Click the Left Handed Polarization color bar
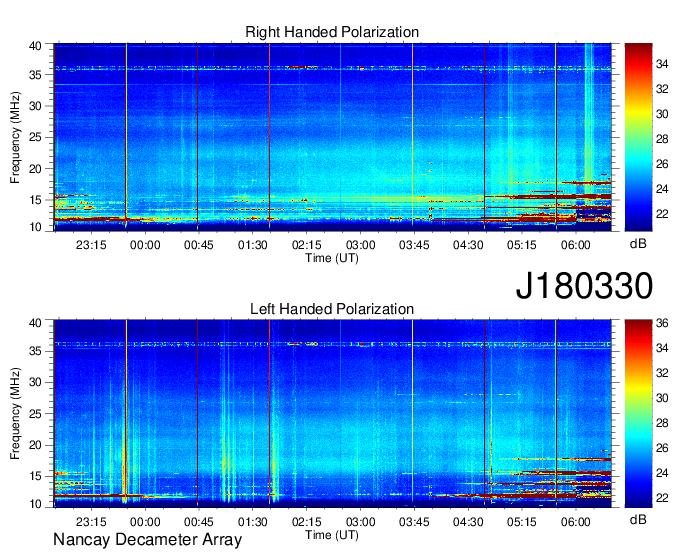This screenshot has width=680, height=552. point(638,413)
